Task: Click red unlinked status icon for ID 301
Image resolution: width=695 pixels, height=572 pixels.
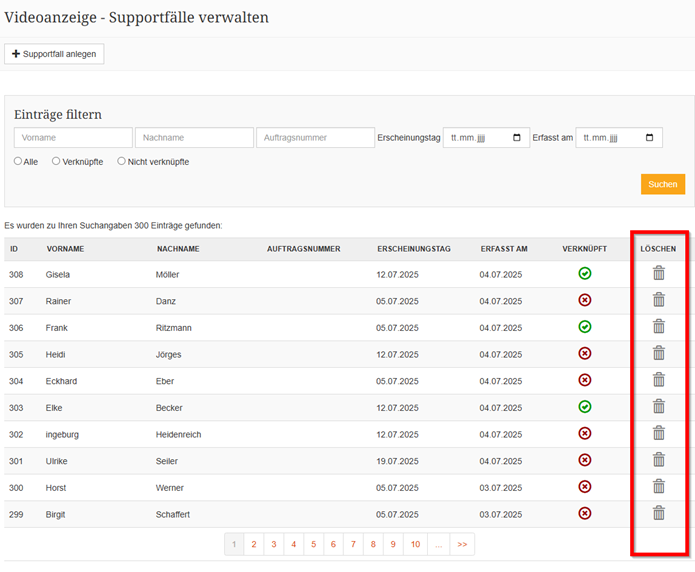Action: [x=585, y=460]
